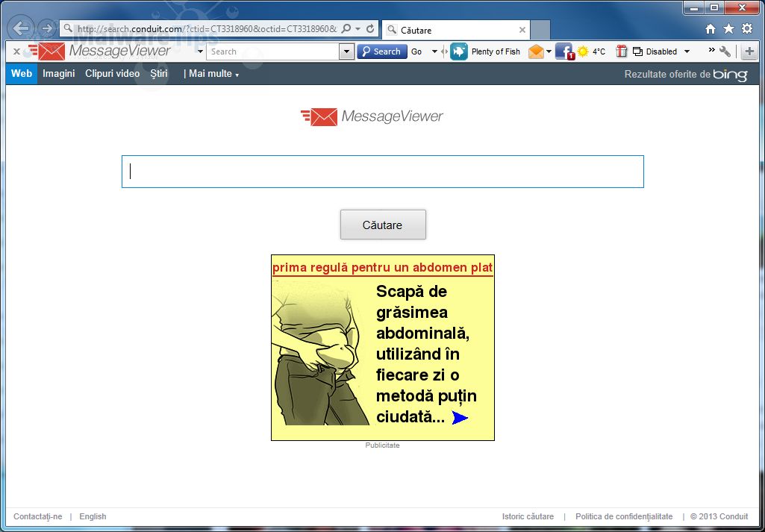
Task: Open the dropdown arrow next to Go
Action: pos(434,51)
